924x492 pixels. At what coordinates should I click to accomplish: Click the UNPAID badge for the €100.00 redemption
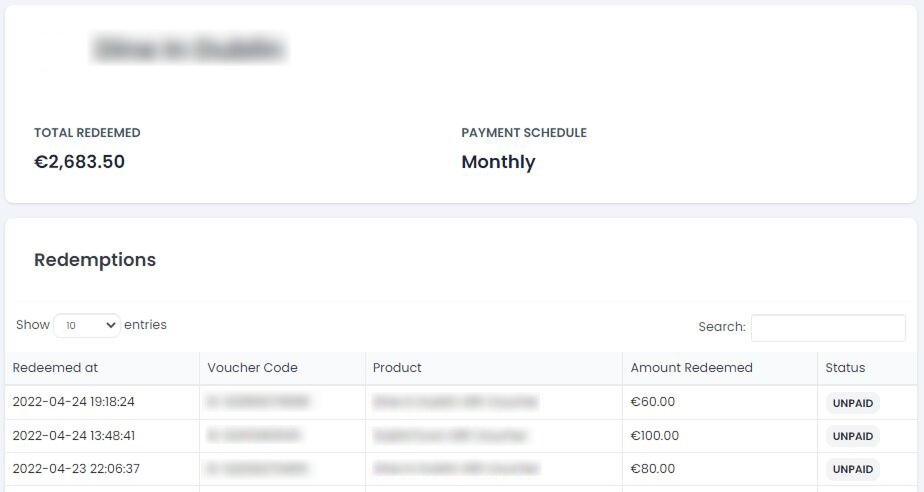(852, 436)
